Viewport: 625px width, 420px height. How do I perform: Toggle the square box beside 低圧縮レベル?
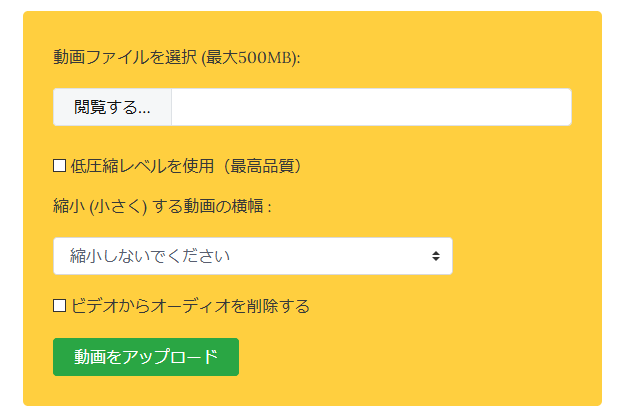60,165
